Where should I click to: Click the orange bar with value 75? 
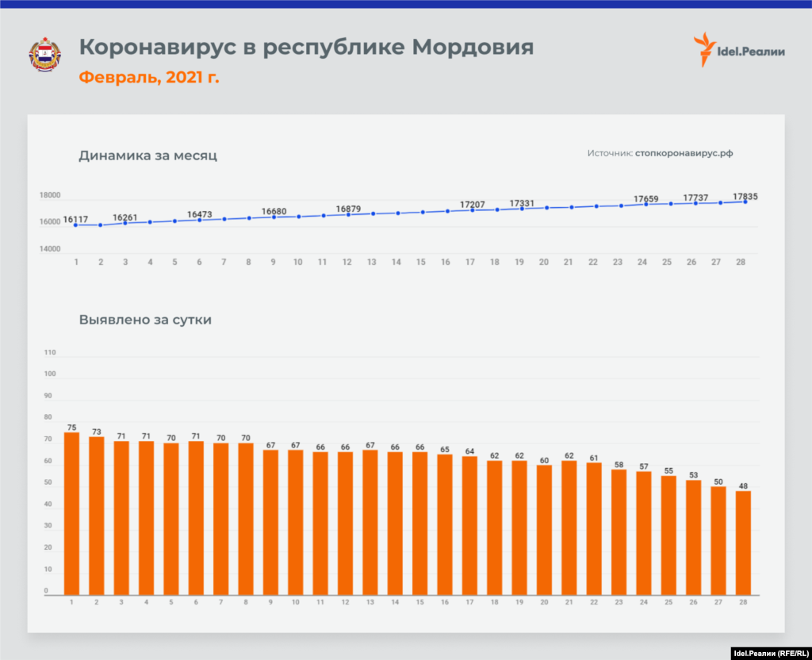click(x=71, y=513)
